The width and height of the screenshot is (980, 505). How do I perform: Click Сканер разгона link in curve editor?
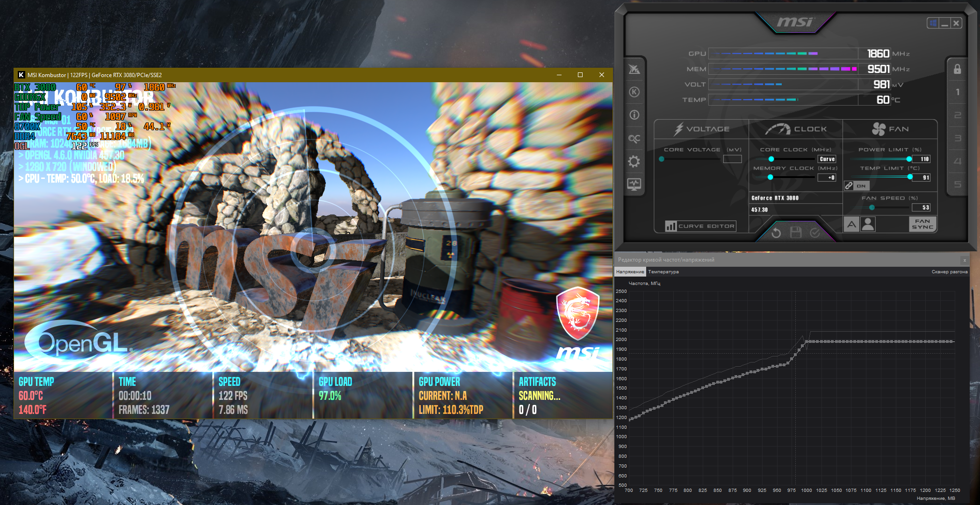[949, 272]
